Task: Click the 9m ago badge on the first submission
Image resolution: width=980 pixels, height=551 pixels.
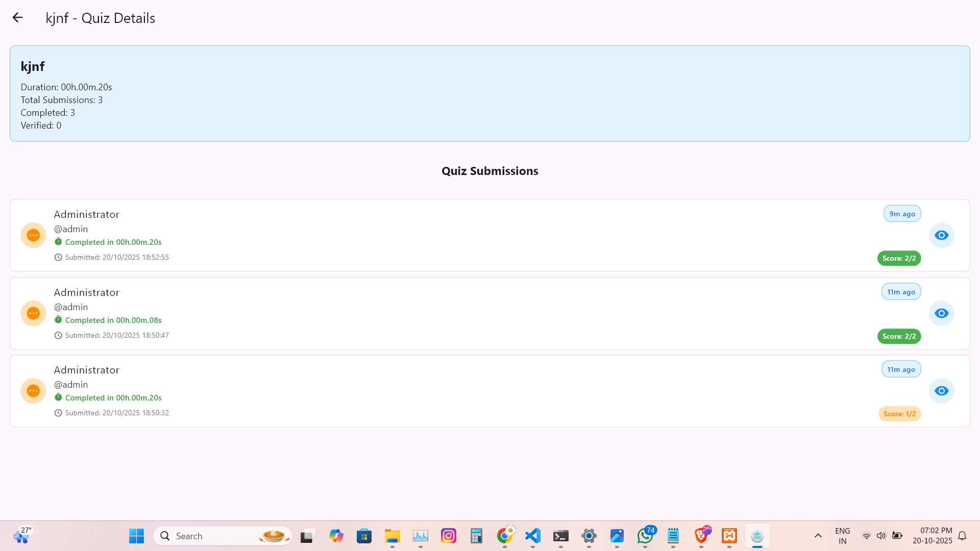Action: (902, 213)
